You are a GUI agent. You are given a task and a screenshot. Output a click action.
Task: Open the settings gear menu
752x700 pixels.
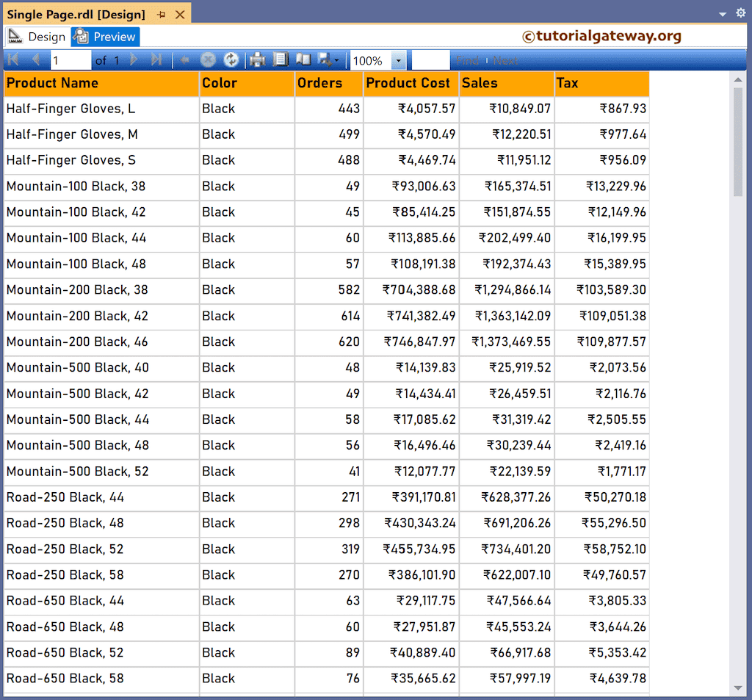(740, 12)
